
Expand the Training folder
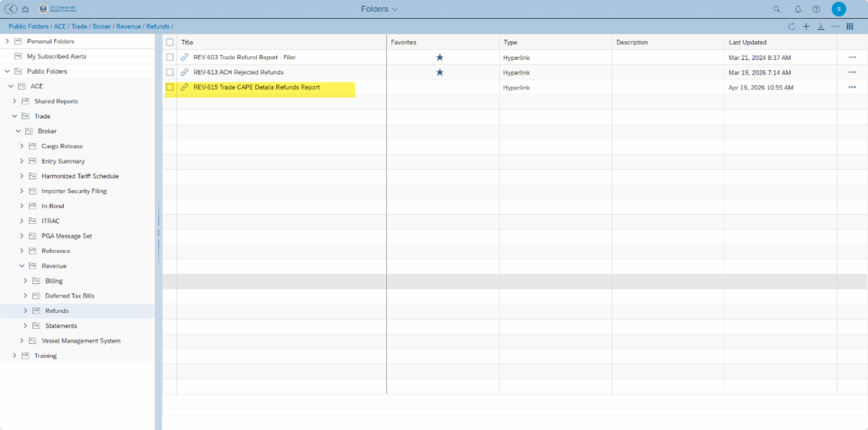[14, 356]
